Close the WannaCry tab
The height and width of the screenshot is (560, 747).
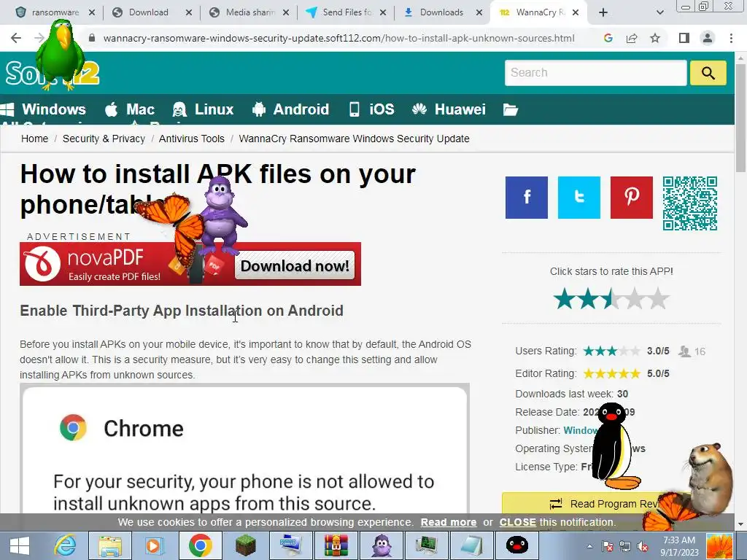pos(576,12)
